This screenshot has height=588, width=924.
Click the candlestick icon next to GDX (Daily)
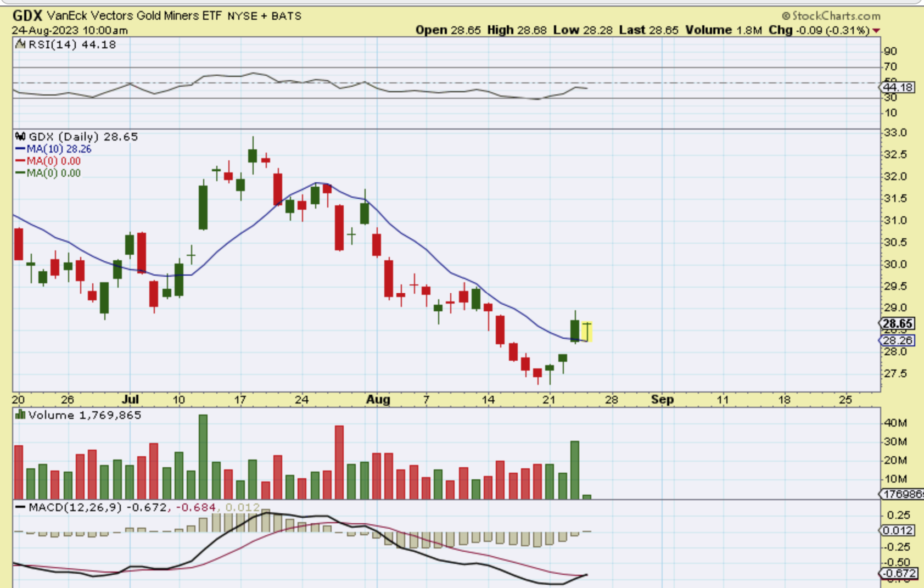click(x=20, y=136)
